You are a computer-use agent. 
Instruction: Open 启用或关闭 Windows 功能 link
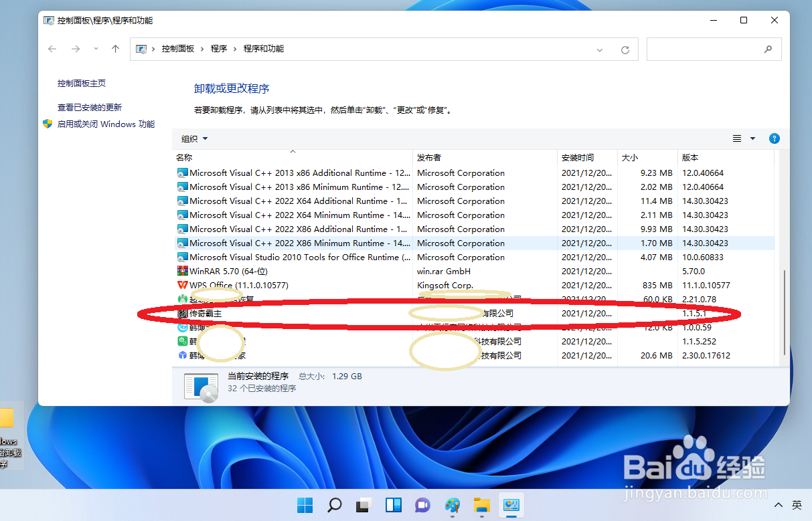coord(106,124)
